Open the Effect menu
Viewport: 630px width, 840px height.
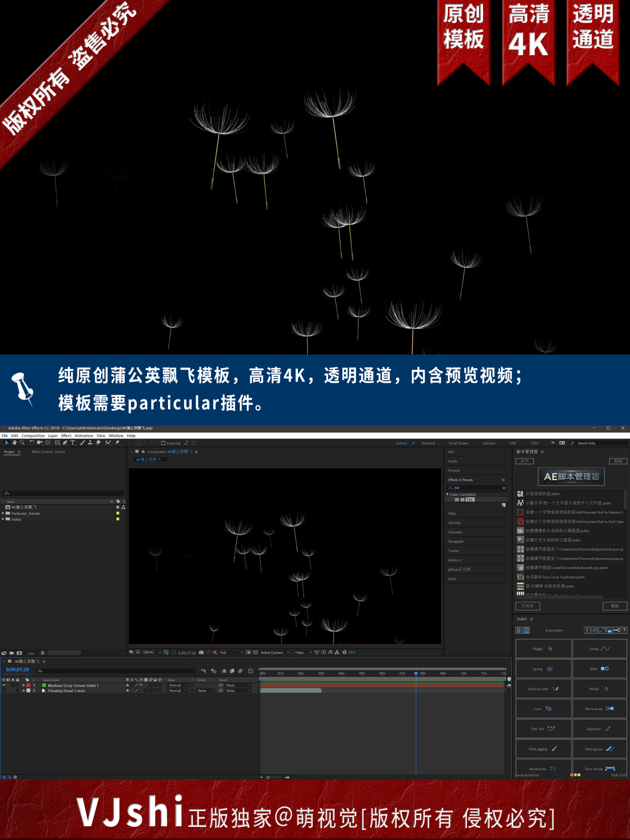[66, 436]
